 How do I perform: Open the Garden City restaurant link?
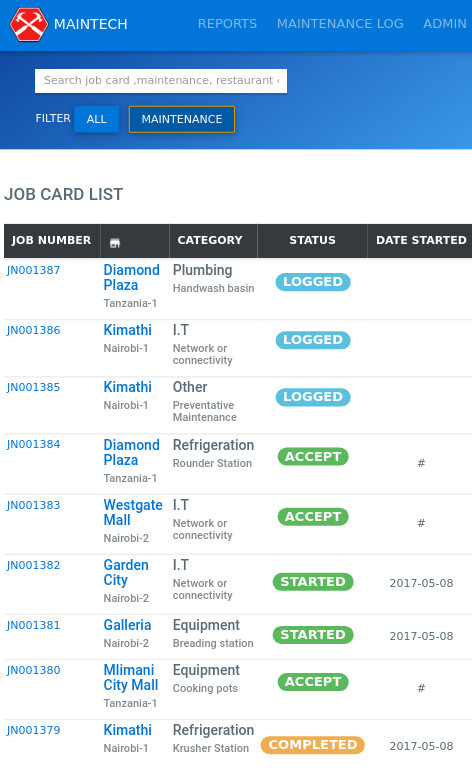pos(126,572)
